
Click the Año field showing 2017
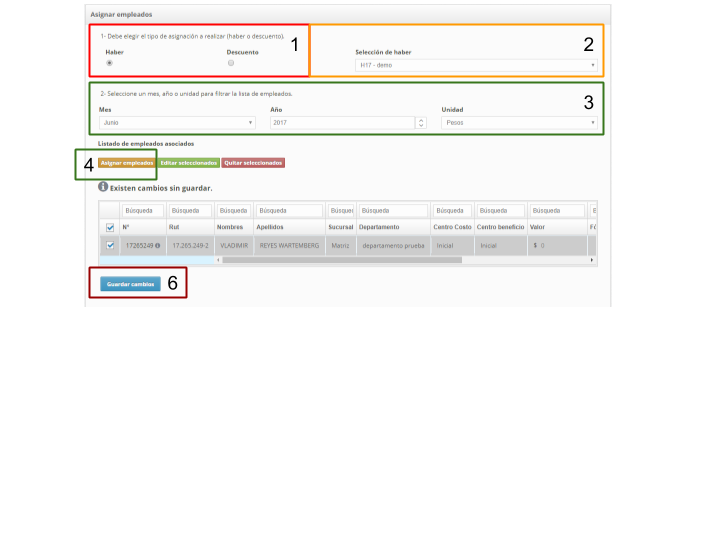[x=343, y=123]
